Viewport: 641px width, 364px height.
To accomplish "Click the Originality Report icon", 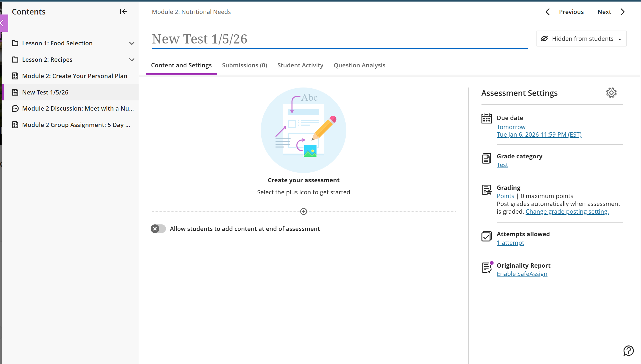I will (487, 267).
